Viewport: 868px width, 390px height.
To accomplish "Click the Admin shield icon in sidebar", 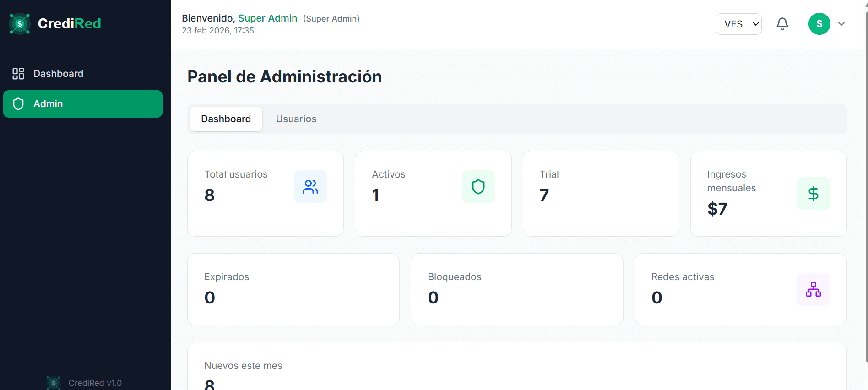I will [x=18, y=104].
